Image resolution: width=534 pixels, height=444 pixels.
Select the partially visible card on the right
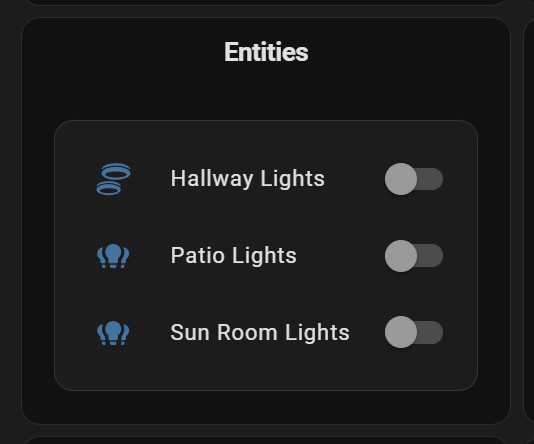(x=529, y=221)
